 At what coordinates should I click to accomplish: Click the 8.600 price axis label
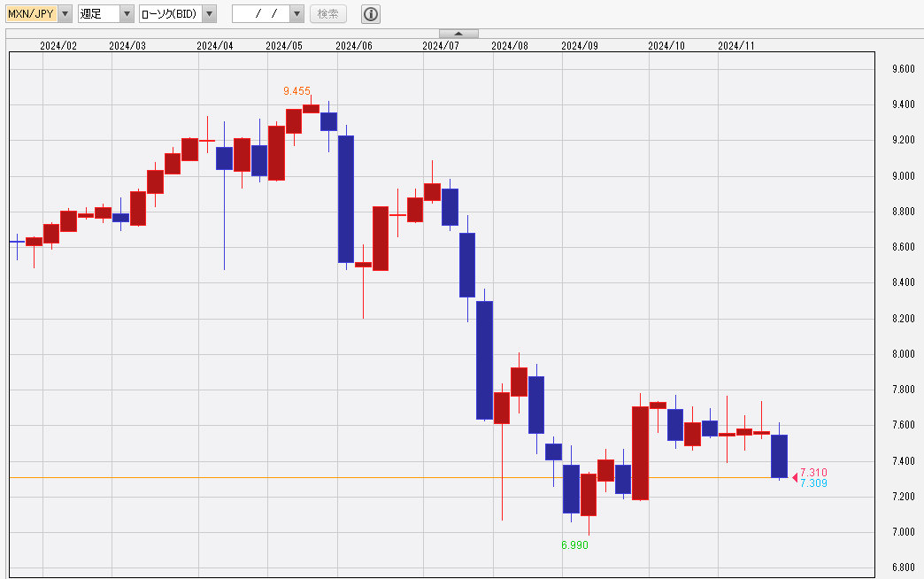click(904, 246)
